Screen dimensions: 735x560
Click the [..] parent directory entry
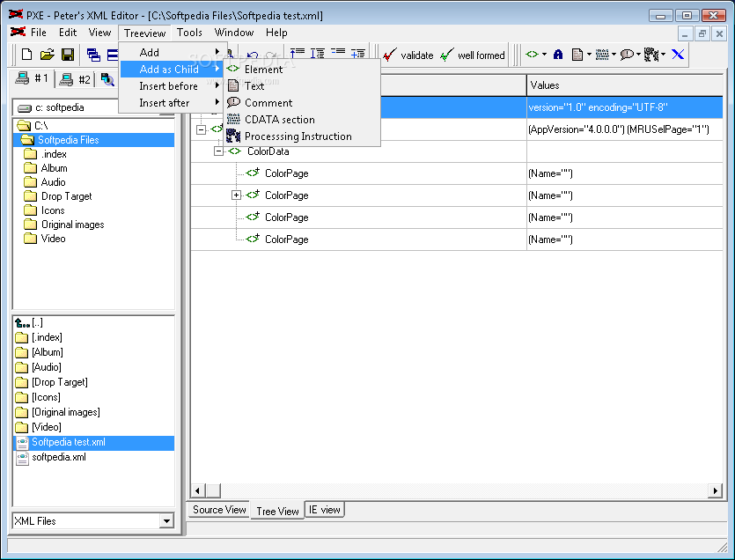(x=29, y=322)
